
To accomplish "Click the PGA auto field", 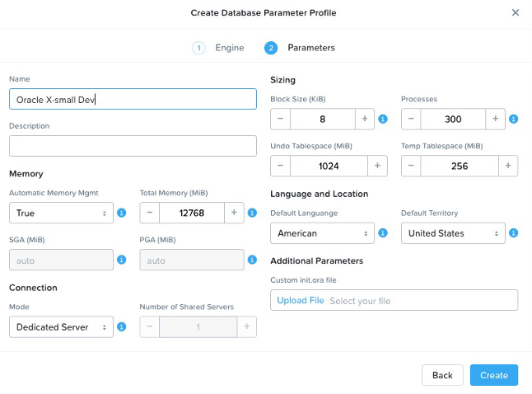I will [192, 260].
